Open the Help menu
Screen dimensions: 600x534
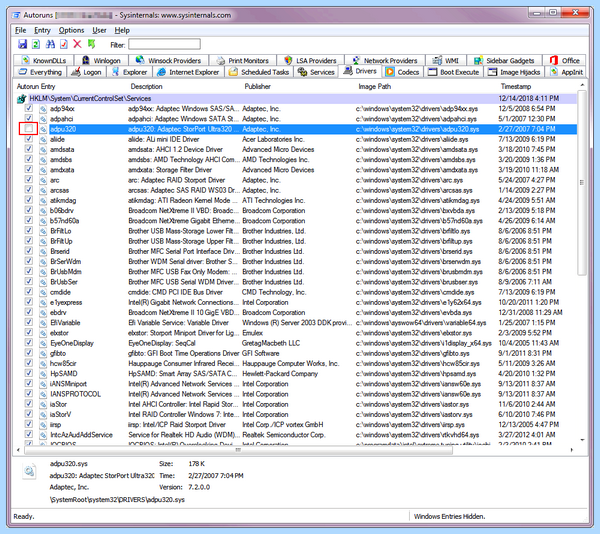[122, 30]
